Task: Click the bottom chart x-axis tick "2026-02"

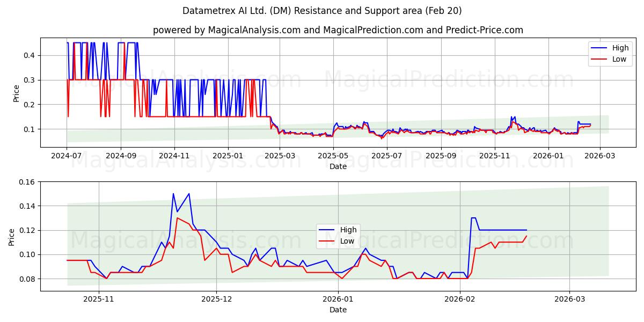Action: (460, 299)
